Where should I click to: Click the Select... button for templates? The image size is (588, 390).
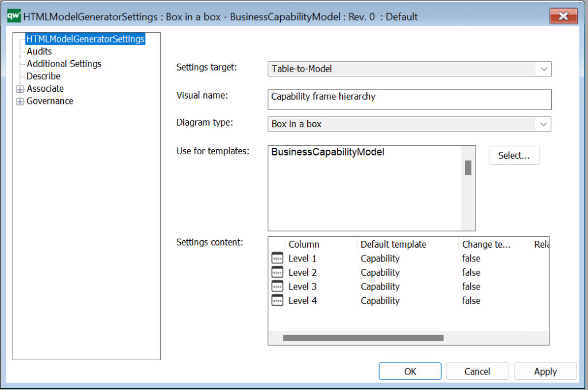(513, 155)
